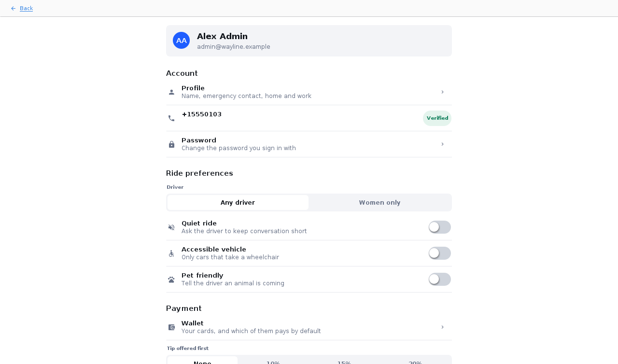
Task: Open Wallet using its chevron
Action: [442, 327]
